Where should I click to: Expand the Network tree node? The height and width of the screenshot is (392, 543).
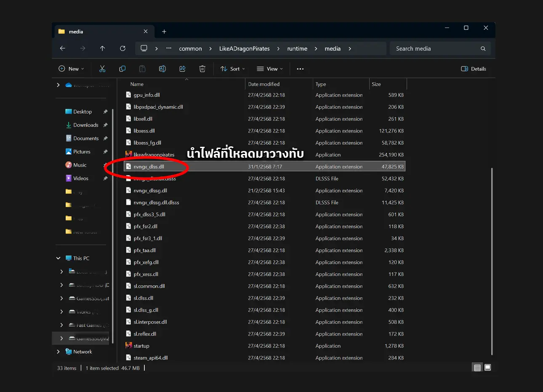[x=58, y=352]
